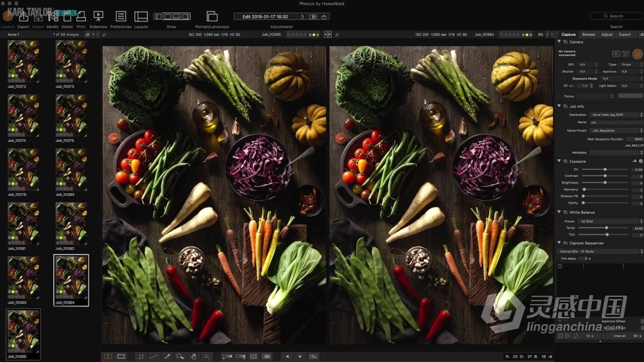Open Preferences from the toolbar
Viewport: 644px width, 362px height.
pos(120,17)
